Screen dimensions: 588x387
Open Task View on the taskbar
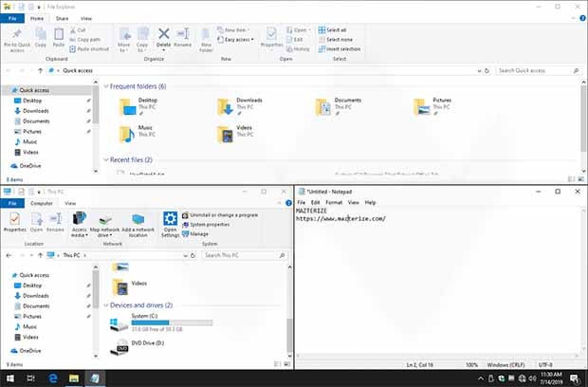pos(31,378)
